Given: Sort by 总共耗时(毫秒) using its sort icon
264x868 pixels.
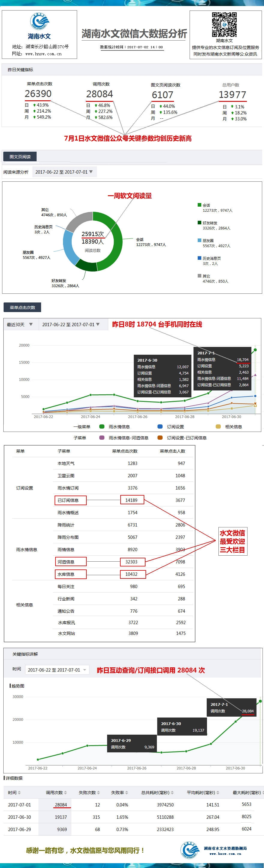Looking at the screenshot, I should 172,793.
